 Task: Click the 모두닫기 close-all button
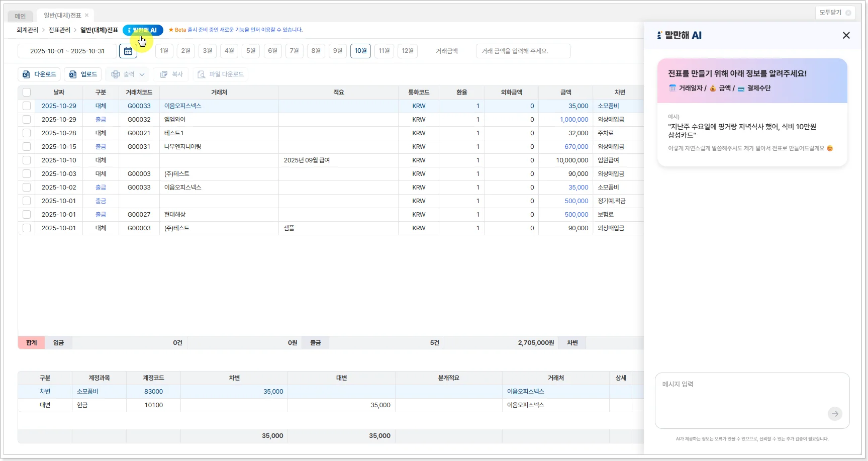coord(834,13)
